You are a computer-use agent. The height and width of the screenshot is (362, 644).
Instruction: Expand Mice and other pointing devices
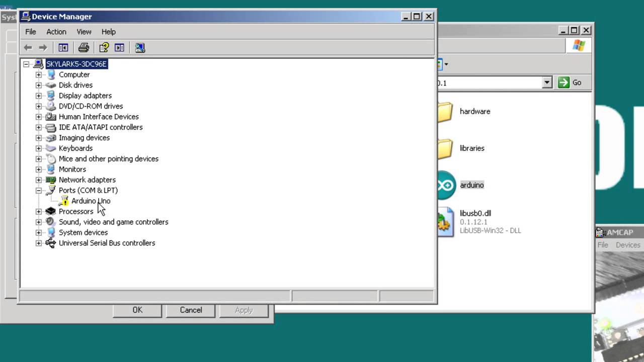click(x=39, y=159)
